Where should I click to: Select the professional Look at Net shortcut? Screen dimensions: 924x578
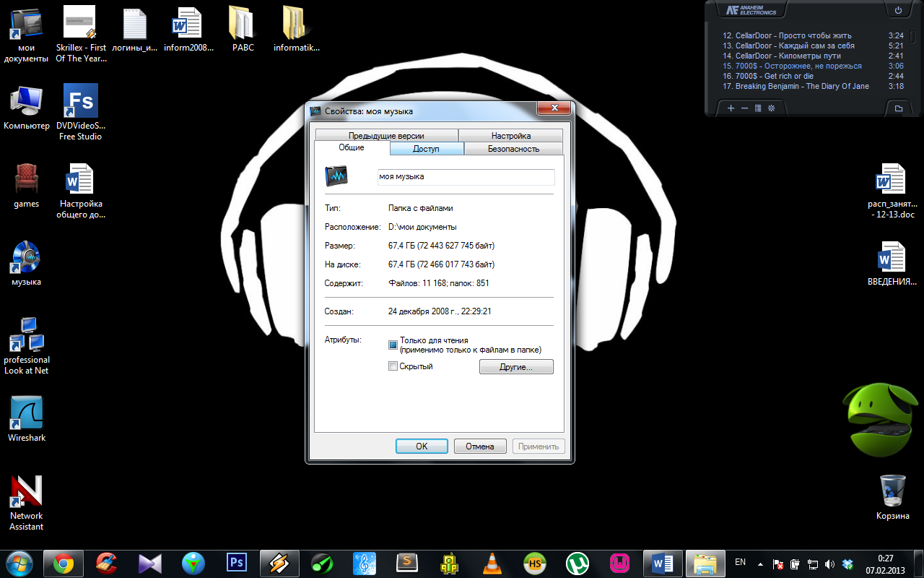pyautogui.click(x=27, y=347)
